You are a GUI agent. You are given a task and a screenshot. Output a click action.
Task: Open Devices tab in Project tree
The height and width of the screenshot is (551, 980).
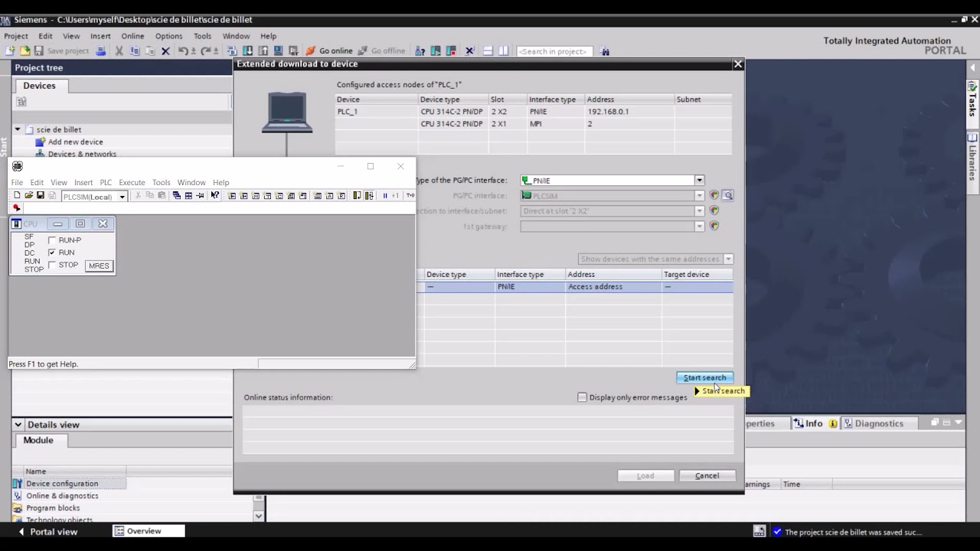point(39,86)
